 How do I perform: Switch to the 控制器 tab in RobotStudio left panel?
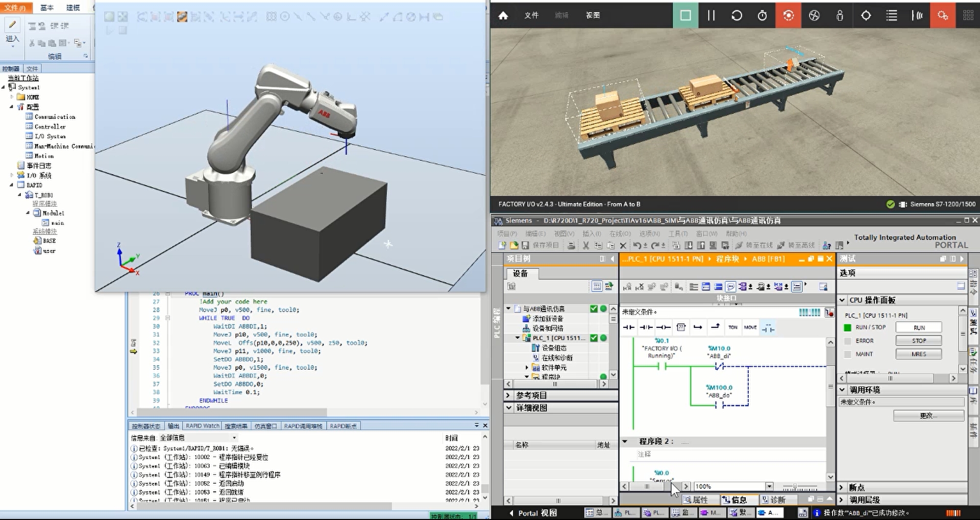pos(11,68)
